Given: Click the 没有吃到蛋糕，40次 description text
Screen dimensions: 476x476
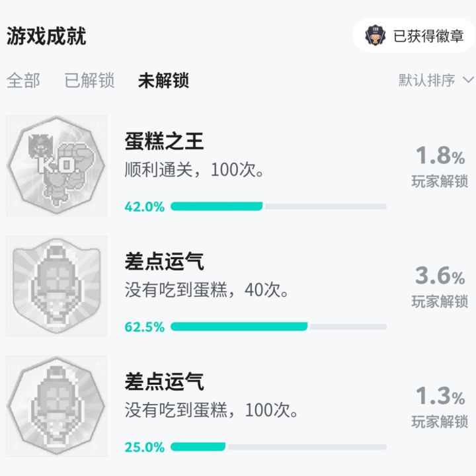Looking at the screenshot, I should coord(207,290).
